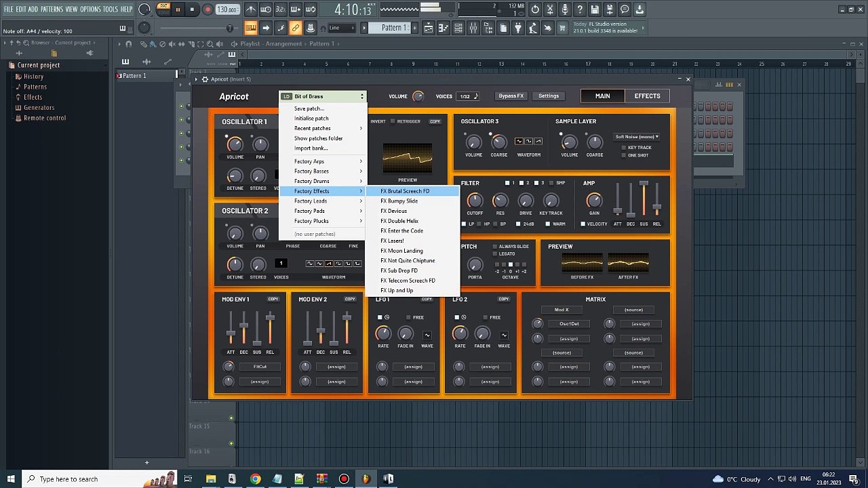Click the Google Chrome taskbar icon
The width and height of the screenshot is (868, 488).
coord(255,479)
